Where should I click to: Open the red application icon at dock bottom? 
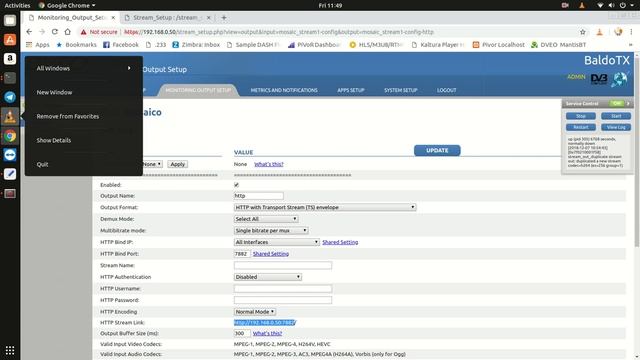click(x=10, y=193)
